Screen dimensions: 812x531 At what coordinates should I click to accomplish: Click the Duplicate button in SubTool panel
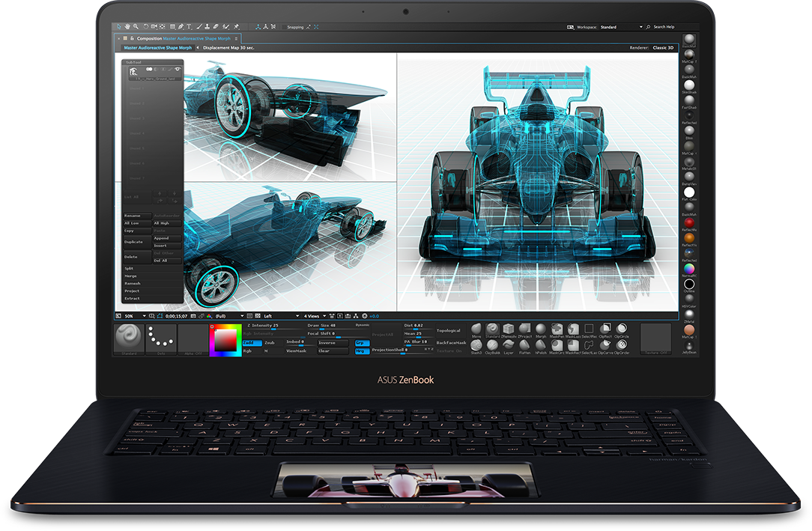pyautogui.click(x=135, y=242)
